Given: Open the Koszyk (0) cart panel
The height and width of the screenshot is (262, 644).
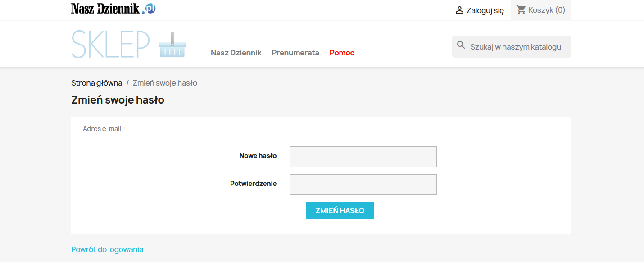Looking at the screenshot, I should [540, 10].
